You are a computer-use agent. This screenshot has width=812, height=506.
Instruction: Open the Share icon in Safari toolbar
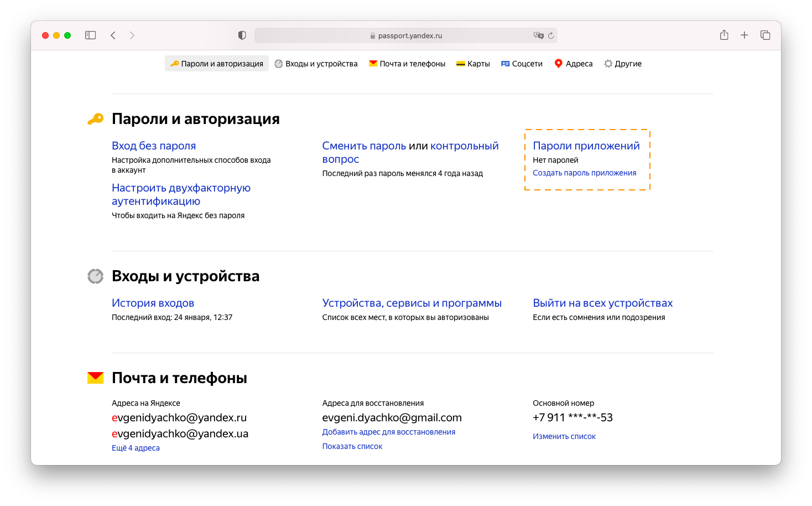[724, 35]
